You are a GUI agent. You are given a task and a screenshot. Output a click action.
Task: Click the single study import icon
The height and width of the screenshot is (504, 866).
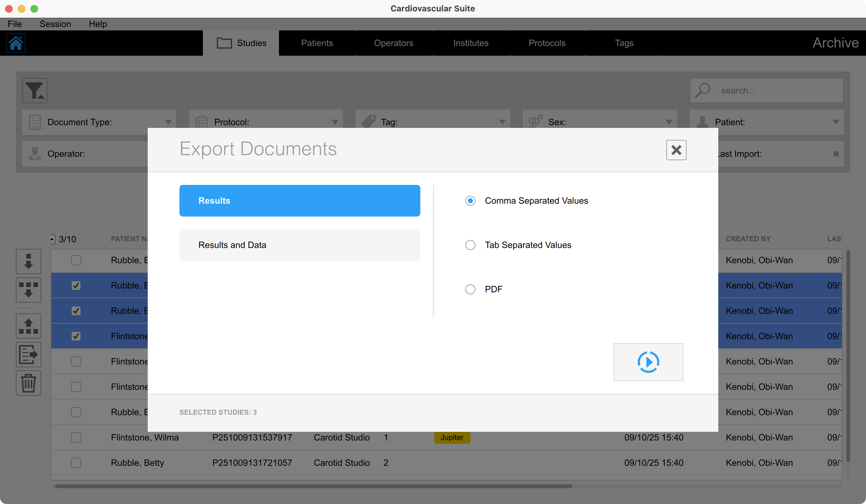(x=29, y=261)
